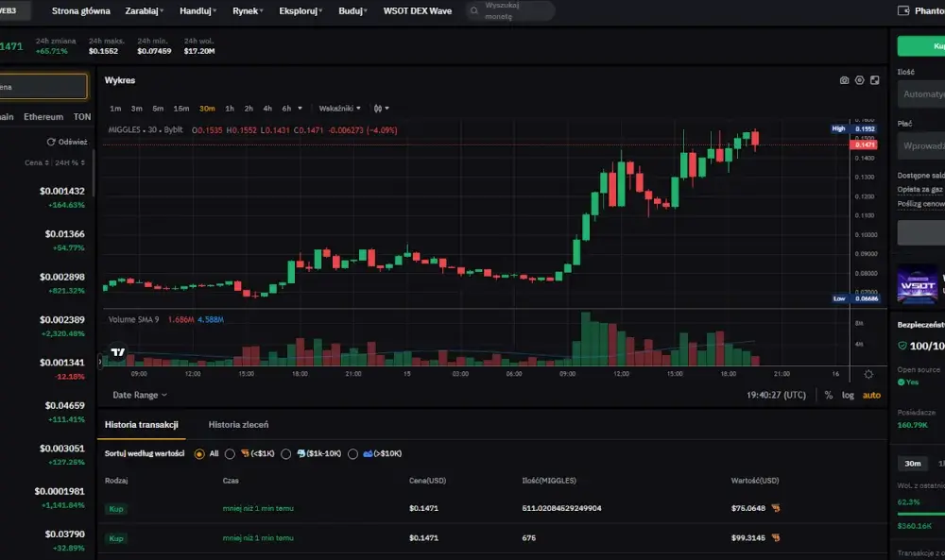The image size is (945, 560).
Task: Select the All transactions radio button
Action: (x=199, y=454)
